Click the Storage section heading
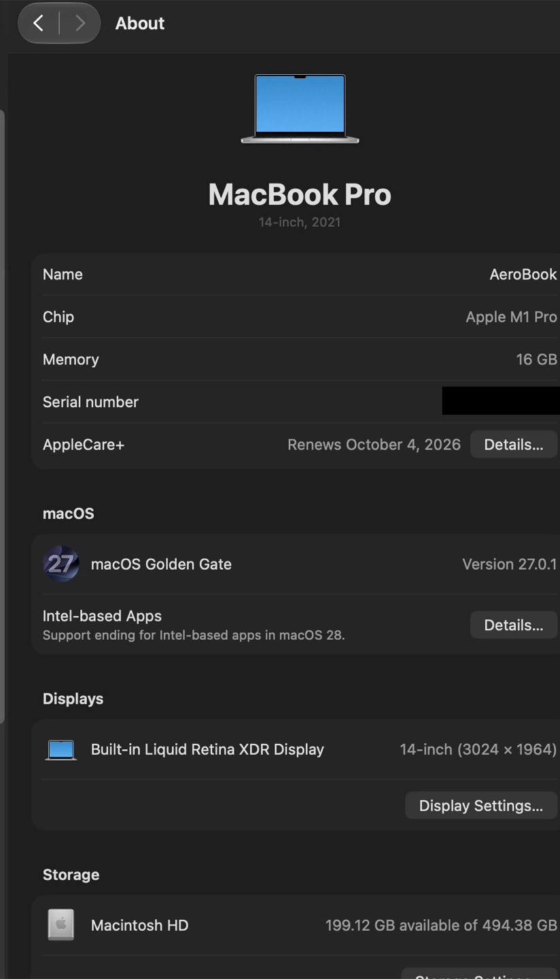This screenshot has height=979, width=560. [x=71, y=875]
